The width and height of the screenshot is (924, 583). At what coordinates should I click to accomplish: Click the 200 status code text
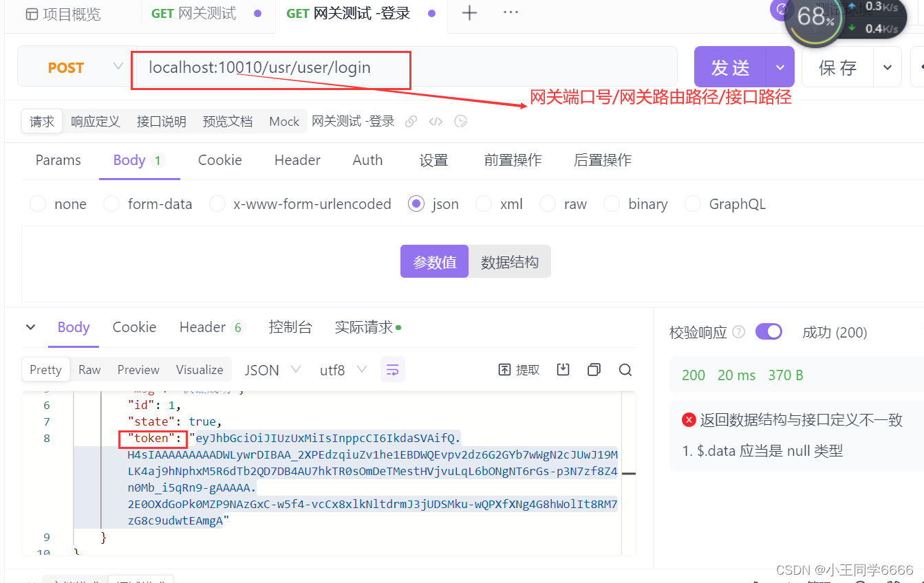click(694, 375)
